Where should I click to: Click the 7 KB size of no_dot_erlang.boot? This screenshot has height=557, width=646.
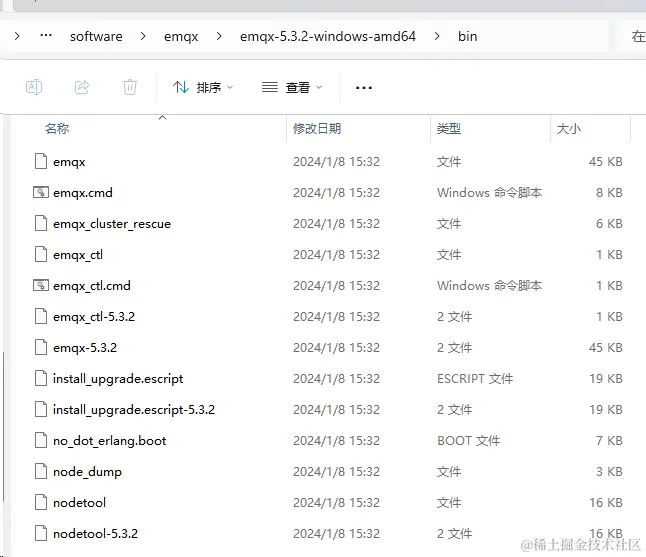click(609, 440)
